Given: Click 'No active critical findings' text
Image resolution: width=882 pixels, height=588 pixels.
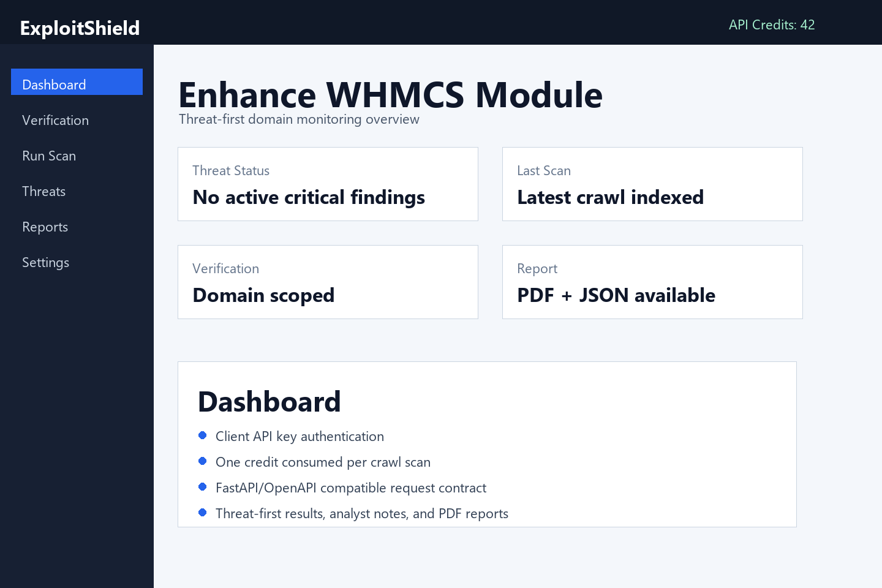Looking at the screenshot, I should [309, 197].
